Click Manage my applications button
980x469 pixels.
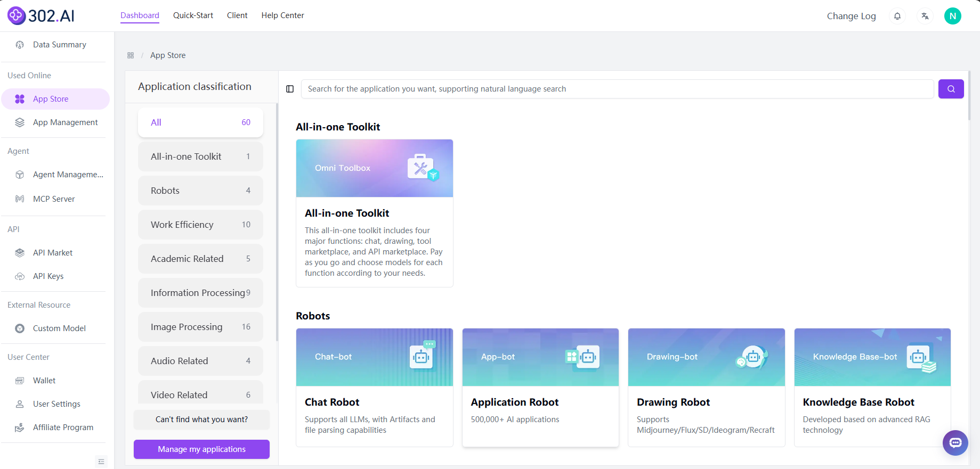201,449
